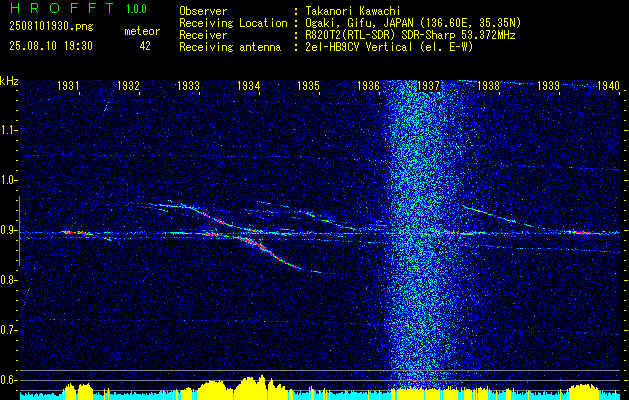
Task: Click the 0.8 frequency axis label
Action: [x=7, y=280]
